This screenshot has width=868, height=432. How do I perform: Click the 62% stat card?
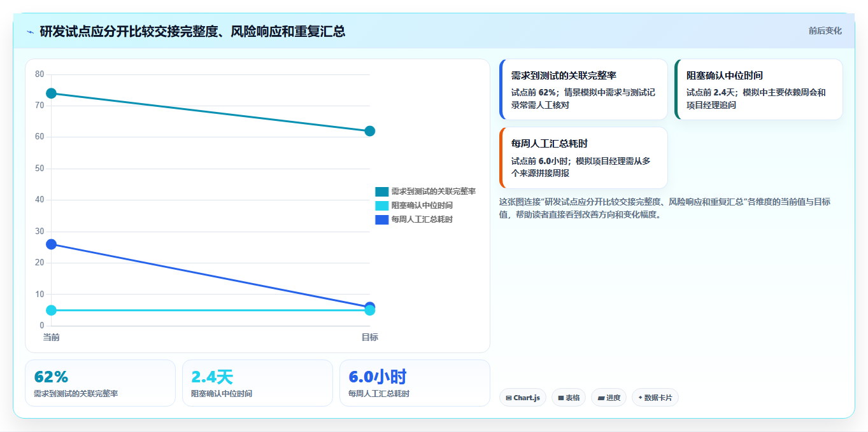(100, 383)
